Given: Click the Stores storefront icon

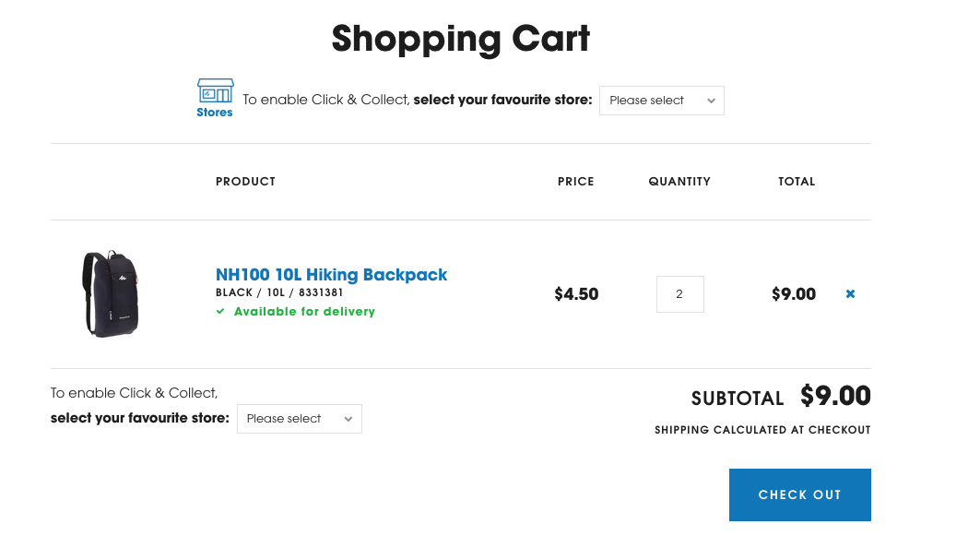Looking at the screenshot, I should pos(215,92).
